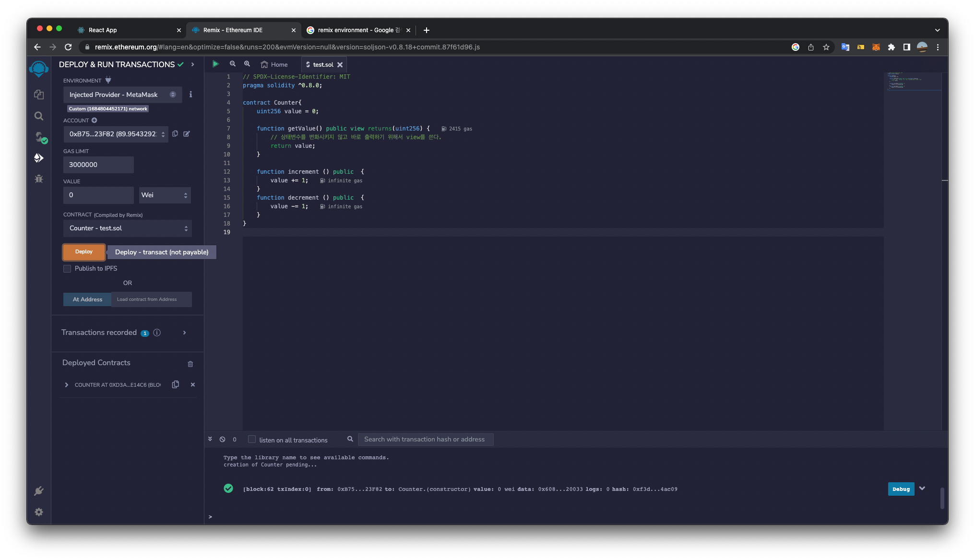Open the File explorer sidebar icon
This screenshot has width=975, height=560.
tap(39, 95)
